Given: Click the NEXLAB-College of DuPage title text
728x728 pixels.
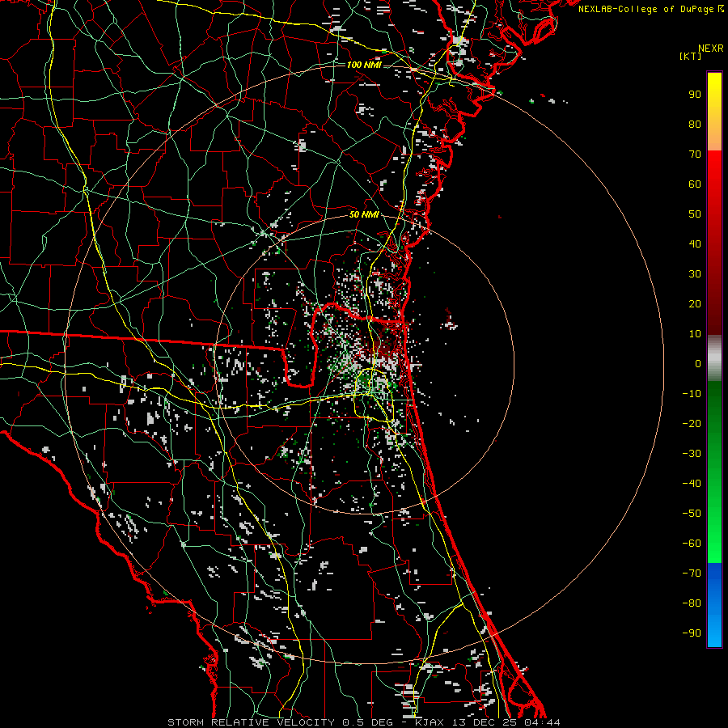Looking at the screenshot, I should (x=645, y=9).
